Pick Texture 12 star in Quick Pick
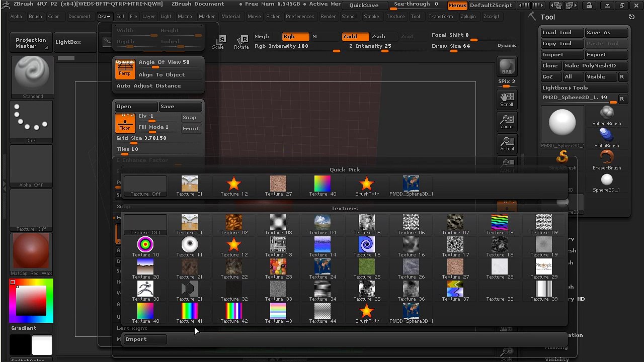 (234, 186)
